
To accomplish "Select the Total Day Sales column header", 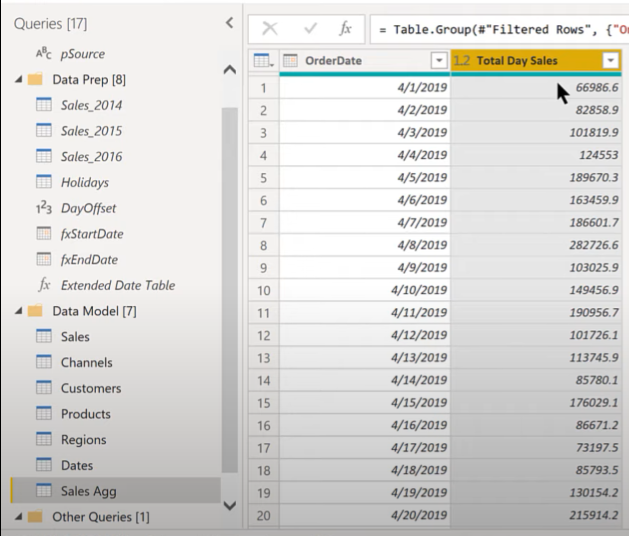I will tap(536, 61).
